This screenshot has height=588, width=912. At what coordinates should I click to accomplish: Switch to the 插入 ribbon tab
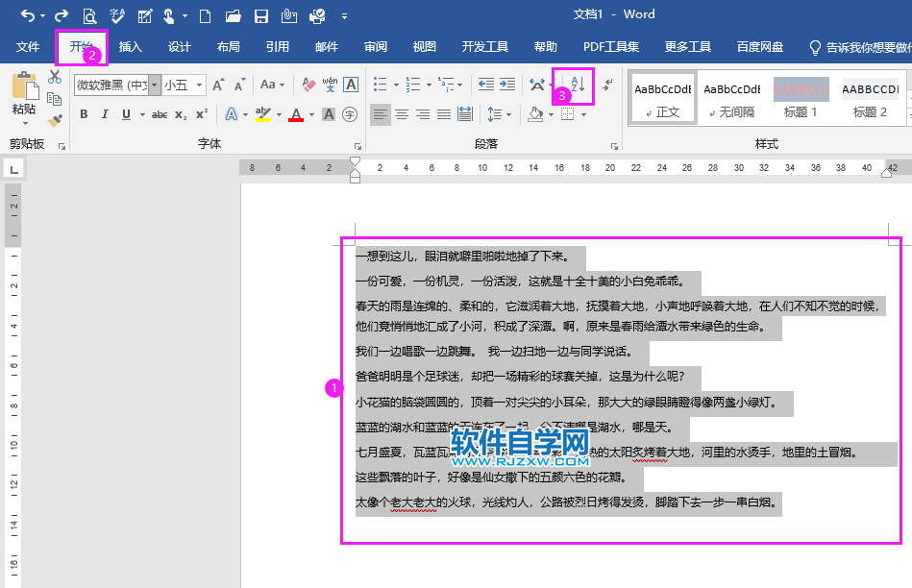click(x=130, y=46)
